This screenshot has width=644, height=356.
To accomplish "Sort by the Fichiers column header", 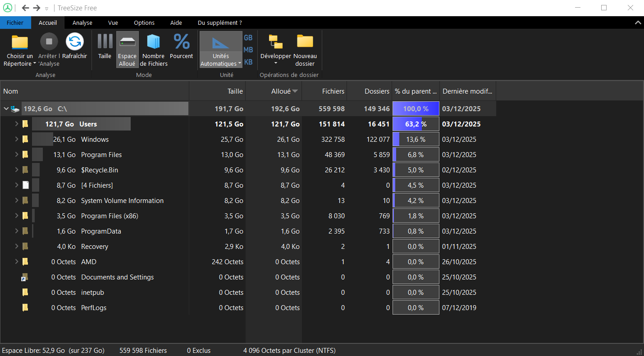I will click(x=333, y=91).
